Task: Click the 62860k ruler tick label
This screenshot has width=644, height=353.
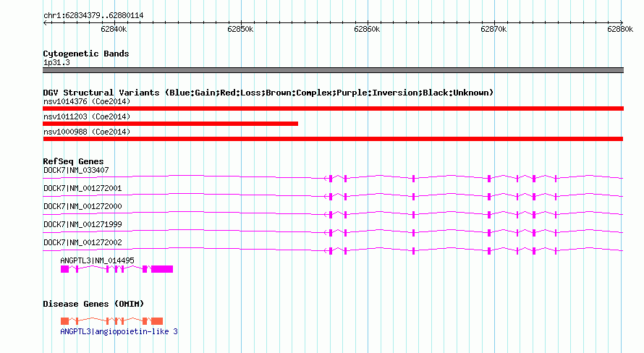Action: tap(367, 29)
